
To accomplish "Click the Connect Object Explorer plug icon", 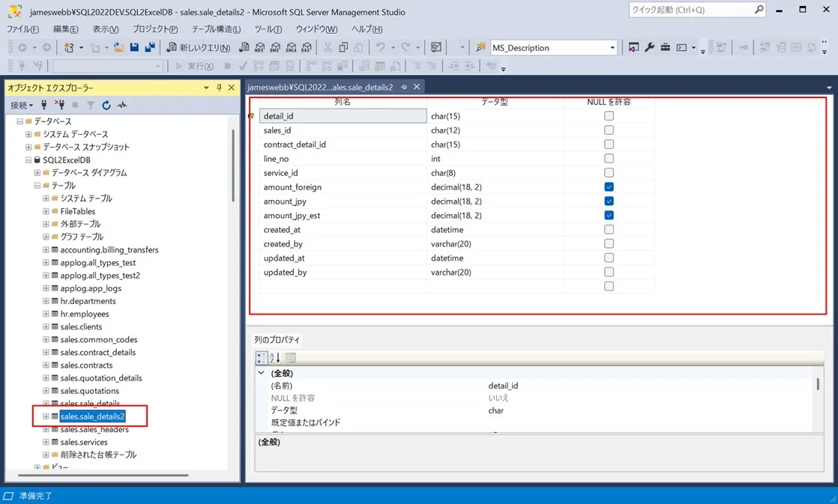I will [43, 105].
